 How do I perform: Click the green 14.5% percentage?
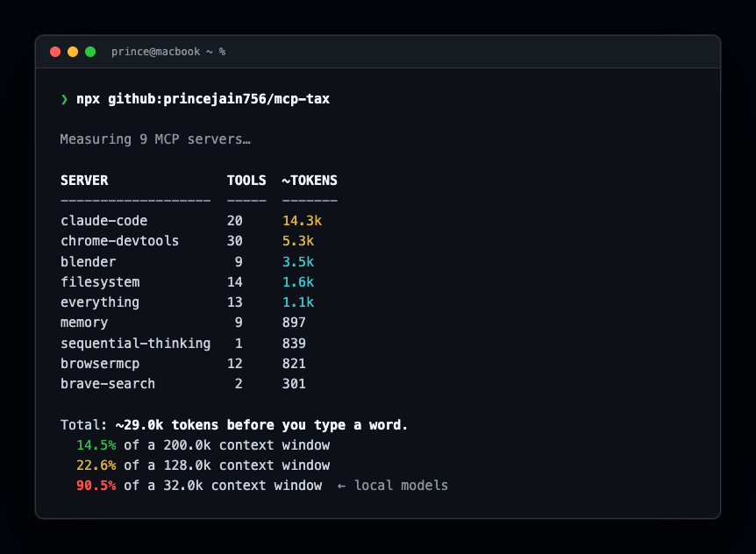pyautogui.click(x=96, y=445)
